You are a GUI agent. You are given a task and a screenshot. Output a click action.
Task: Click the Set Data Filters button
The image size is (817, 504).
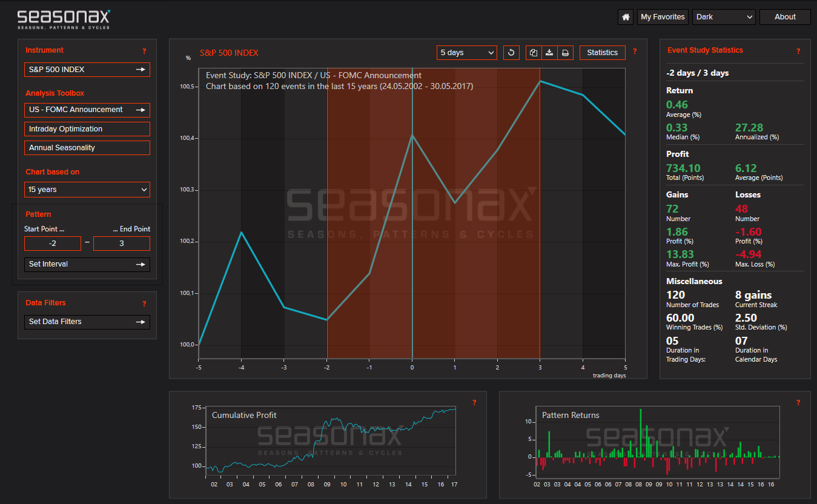(x=87, y=322)
